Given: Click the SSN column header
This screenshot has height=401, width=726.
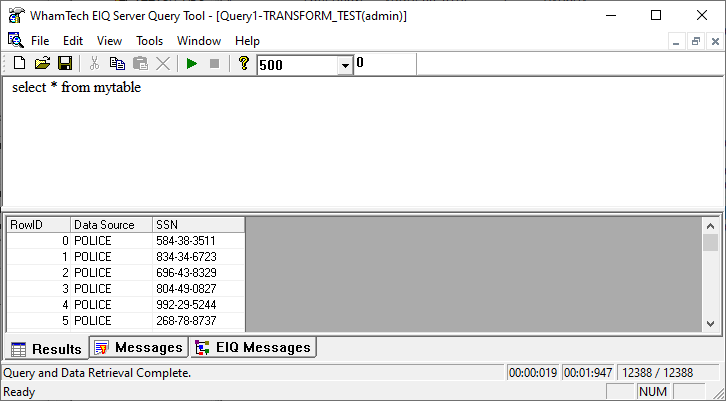Looking at the screenshot, I should coord(199,225).
